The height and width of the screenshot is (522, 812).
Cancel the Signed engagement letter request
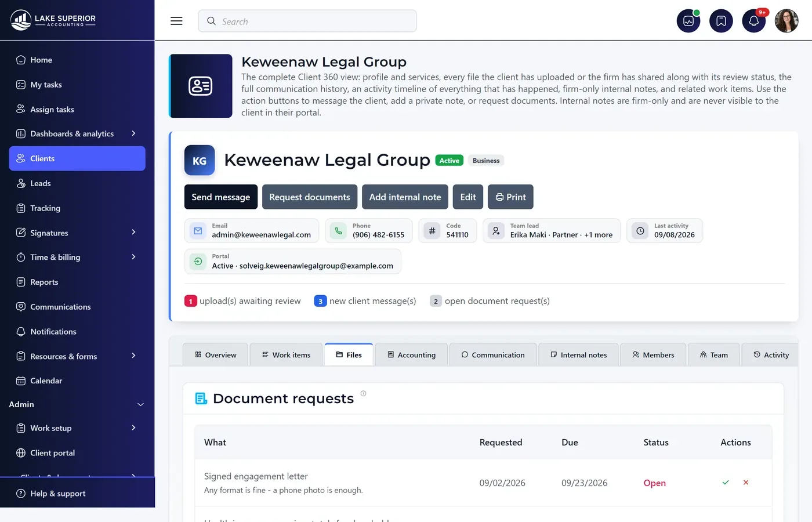coord(746,483)
